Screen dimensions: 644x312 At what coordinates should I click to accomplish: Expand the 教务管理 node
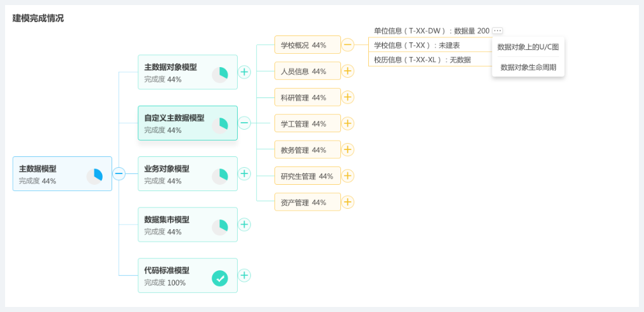click(348, 149)
